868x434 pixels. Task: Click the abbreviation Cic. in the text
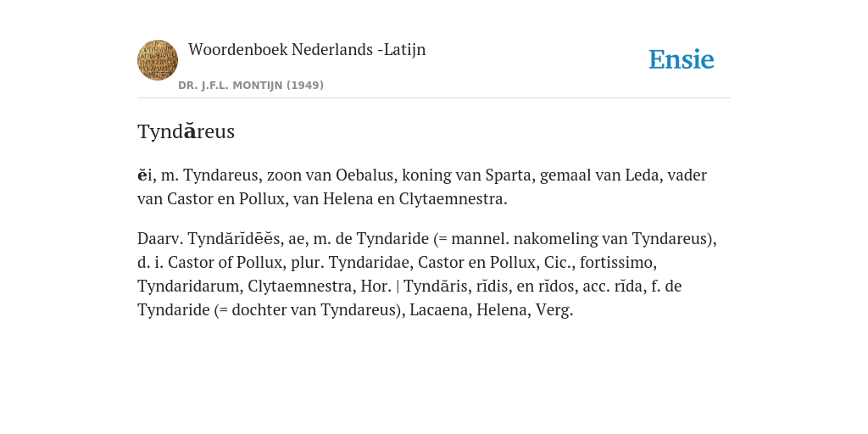coord(559,263)
